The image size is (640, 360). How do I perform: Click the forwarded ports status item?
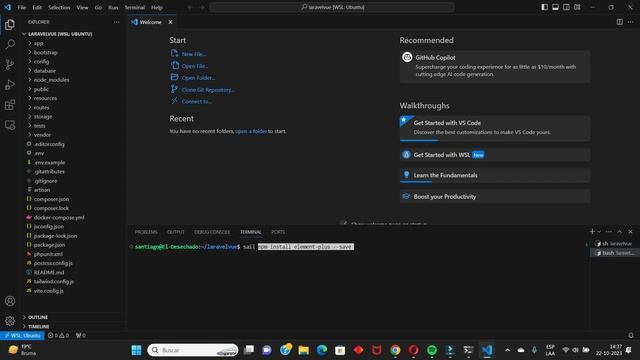(x=81, y=336)
